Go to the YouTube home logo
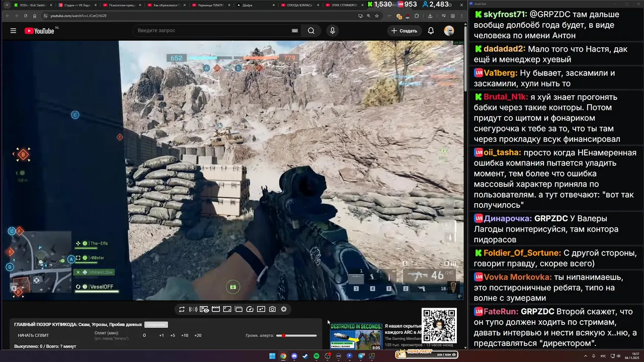 click(x=39, y=31)
